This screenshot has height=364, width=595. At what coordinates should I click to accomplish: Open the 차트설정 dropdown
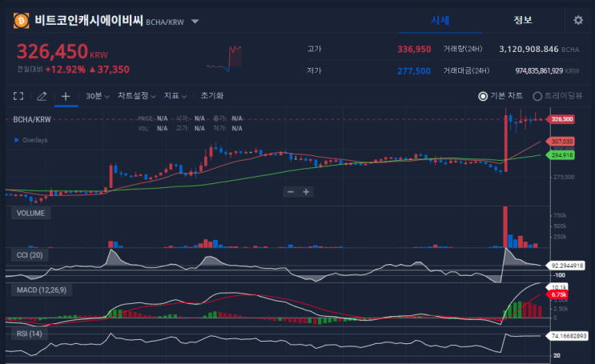click(x=137, y=96)
